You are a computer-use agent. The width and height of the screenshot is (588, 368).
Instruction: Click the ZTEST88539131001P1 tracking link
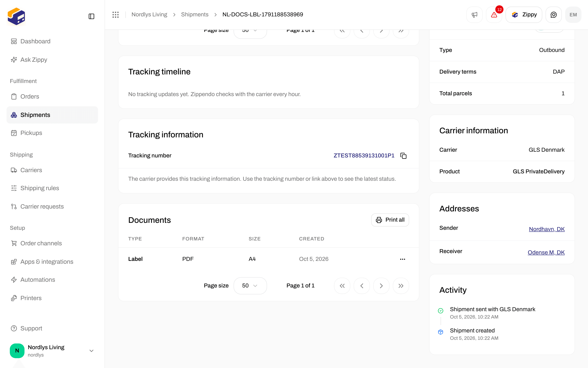364,156
